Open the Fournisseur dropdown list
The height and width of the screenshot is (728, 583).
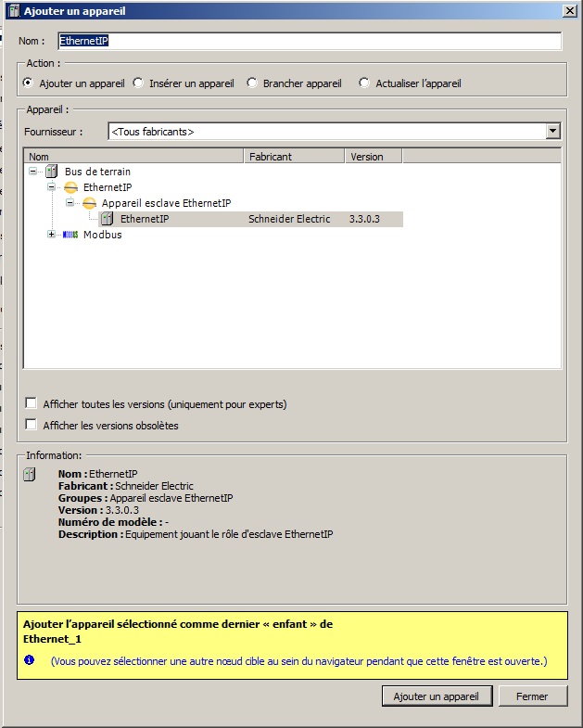553,132
